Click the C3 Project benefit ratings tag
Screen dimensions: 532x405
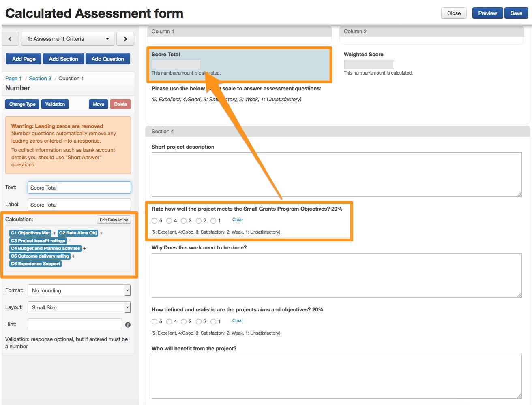(38, 241)
